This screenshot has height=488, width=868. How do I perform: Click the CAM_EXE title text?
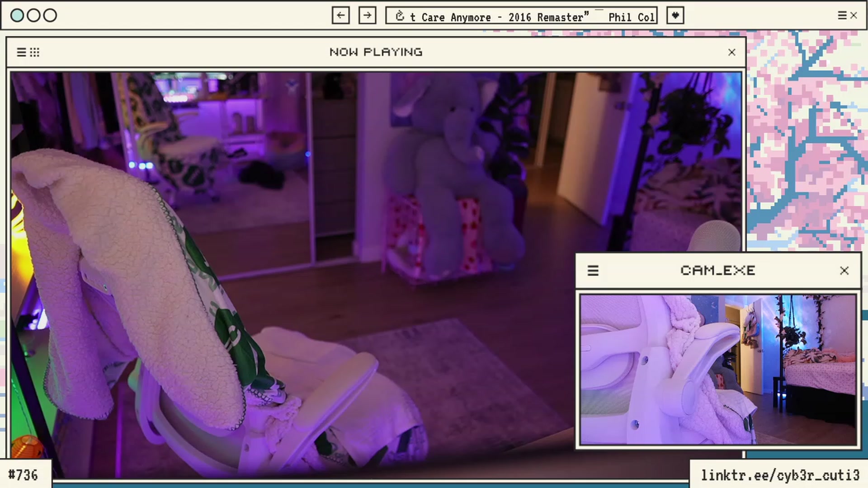pos(718,271)
